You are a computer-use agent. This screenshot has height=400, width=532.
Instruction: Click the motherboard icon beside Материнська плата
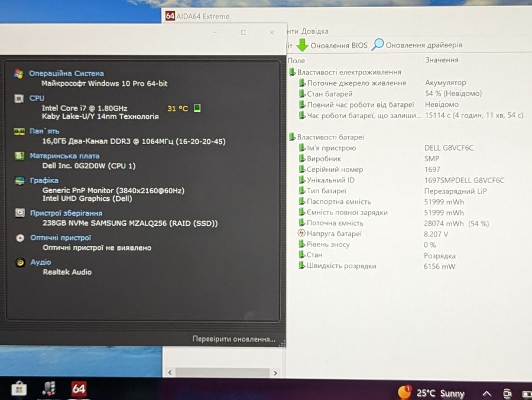(x=20, y=156)
